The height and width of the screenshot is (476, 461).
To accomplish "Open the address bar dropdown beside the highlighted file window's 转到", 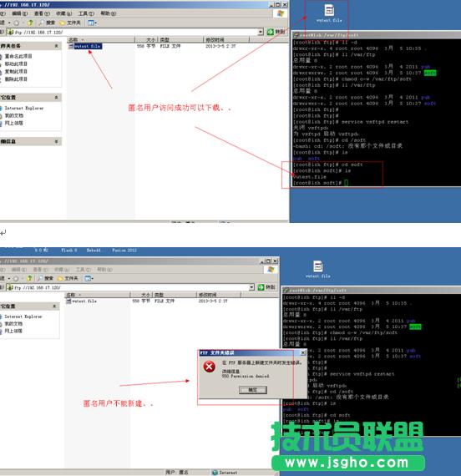I will point(261,32).
